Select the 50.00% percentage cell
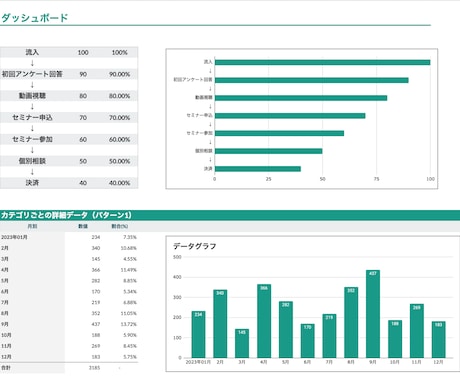Image resolution: width=460 pixels, height=380 pixels. tap(119, 161)
